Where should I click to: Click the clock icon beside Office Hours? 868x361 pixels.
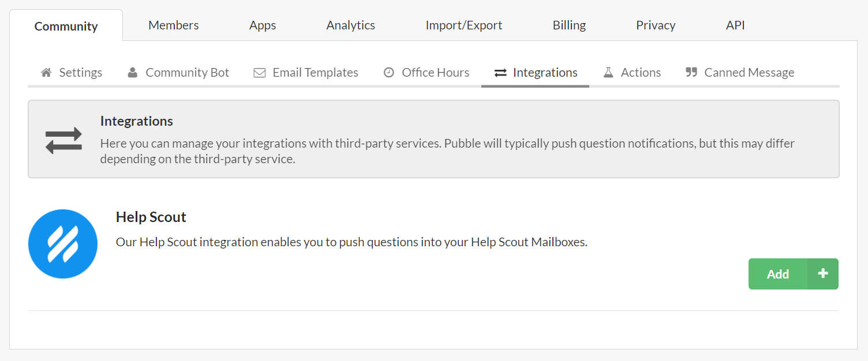[389, 72]
